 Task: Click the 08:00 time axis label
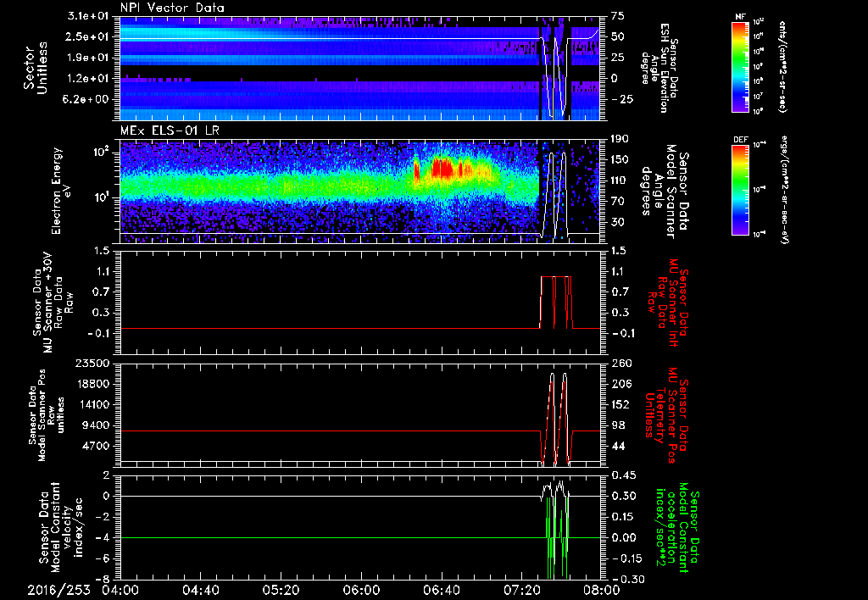pos(602,590)
